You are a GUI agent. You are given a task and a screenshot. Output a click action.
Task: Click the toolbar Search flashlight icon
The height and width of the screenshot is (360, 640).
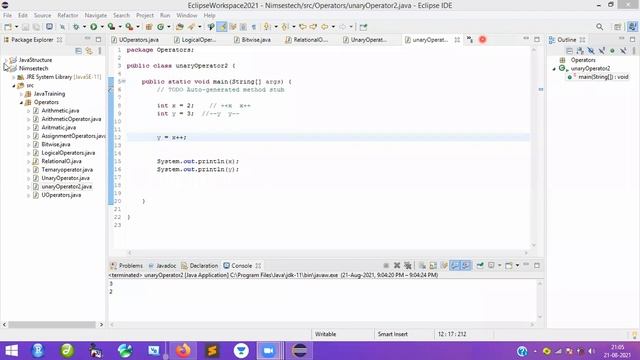click(191, 27)
